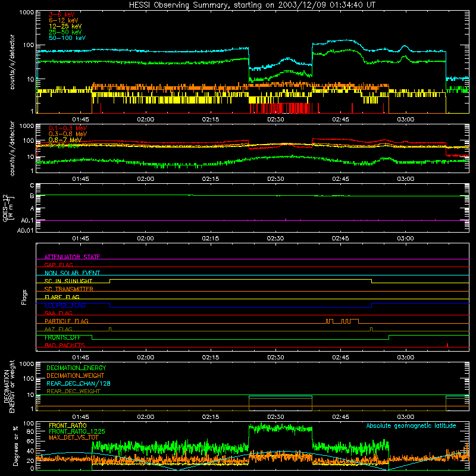Select the ATTENUATOR_STATE flag label
This screenshot has height=476, width=476.
click(x=72, y=257)
